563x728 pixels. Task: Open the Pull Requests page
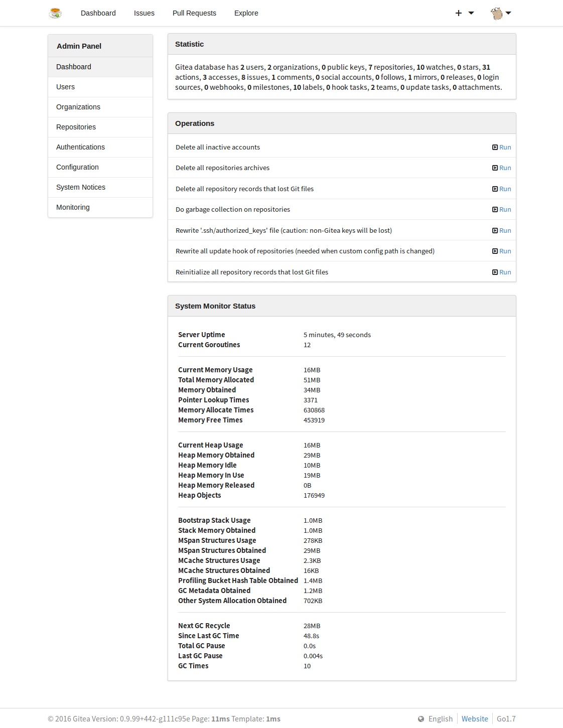[x=194, y=13]
